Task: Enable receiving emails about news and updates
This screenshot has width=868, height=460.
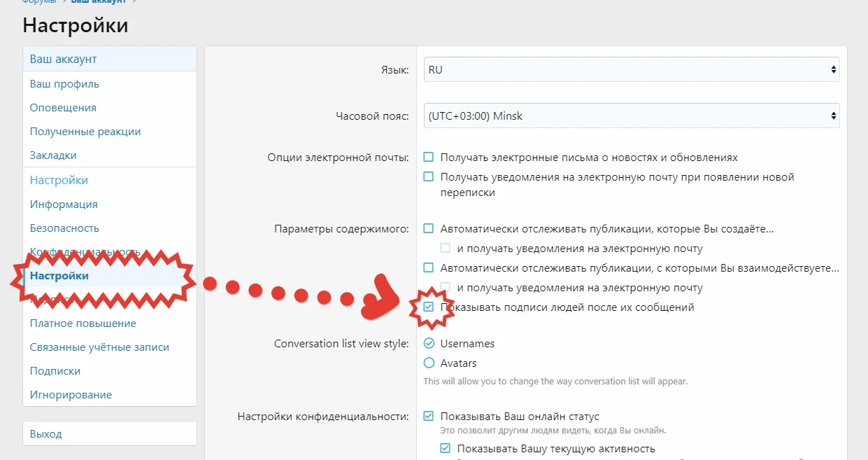Action: 429,158
